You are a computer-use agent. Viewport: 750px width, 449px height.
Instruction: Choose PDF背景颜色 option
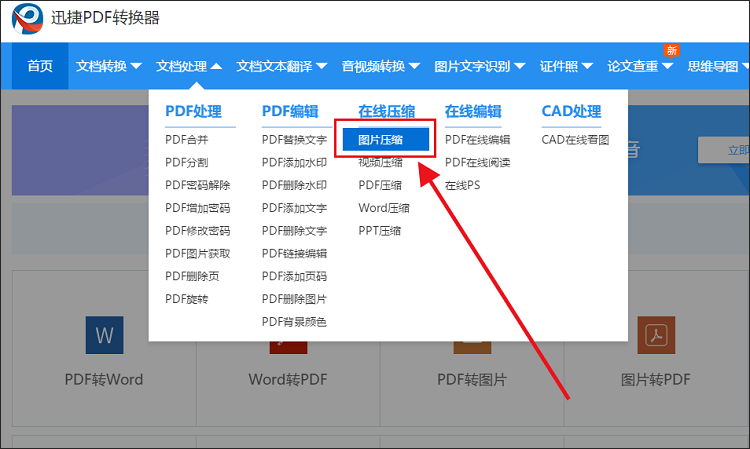point(294,322)
